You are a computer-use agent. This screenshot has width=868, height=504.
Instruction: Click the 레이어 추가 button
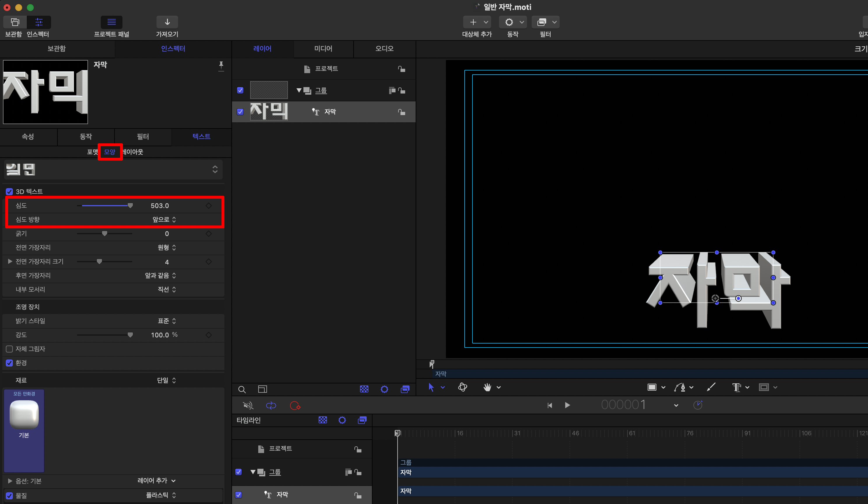tap(157, 481)
